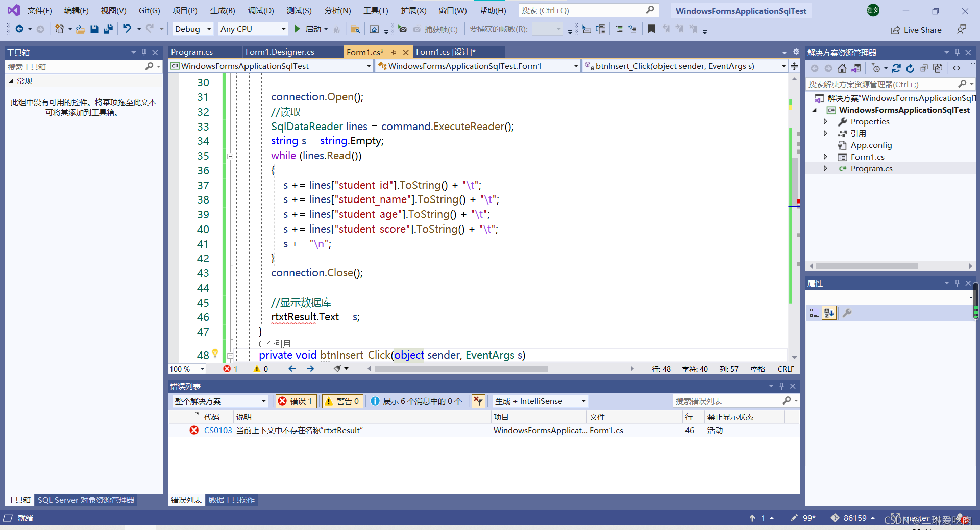Click the new project icon in toolbar
Viewport: 980px width, 530px height.
pos(60,29)
